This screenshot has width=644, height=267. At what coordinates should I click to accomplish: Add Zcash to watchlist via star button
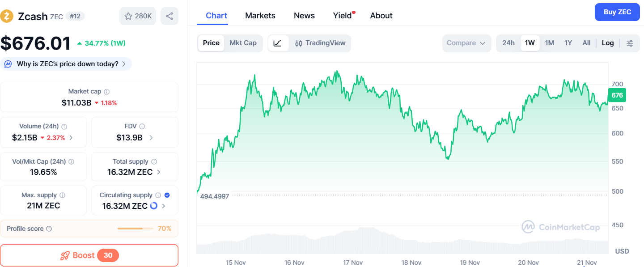point(138,16)
